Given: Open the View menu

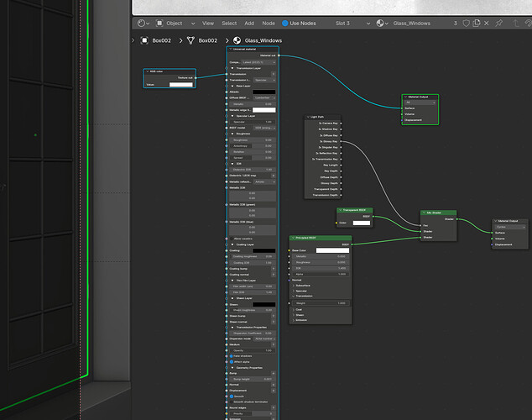Looking at the screenshot, I should point(208,23).
